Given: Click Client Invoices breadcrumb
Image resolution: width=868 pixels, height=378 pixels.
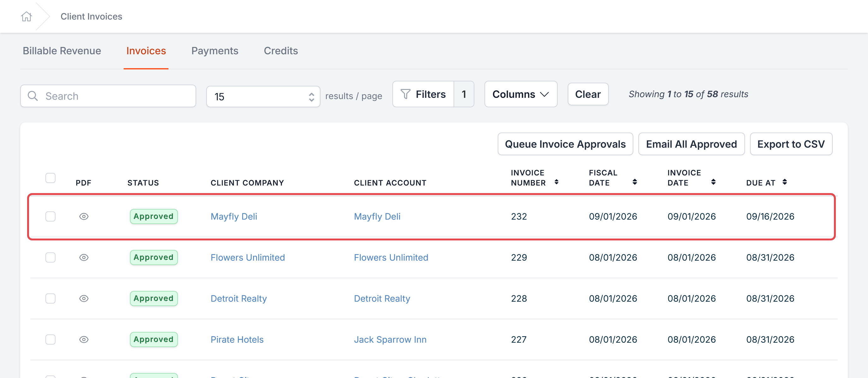Looking at the screenshot, I should pos(91,16).
